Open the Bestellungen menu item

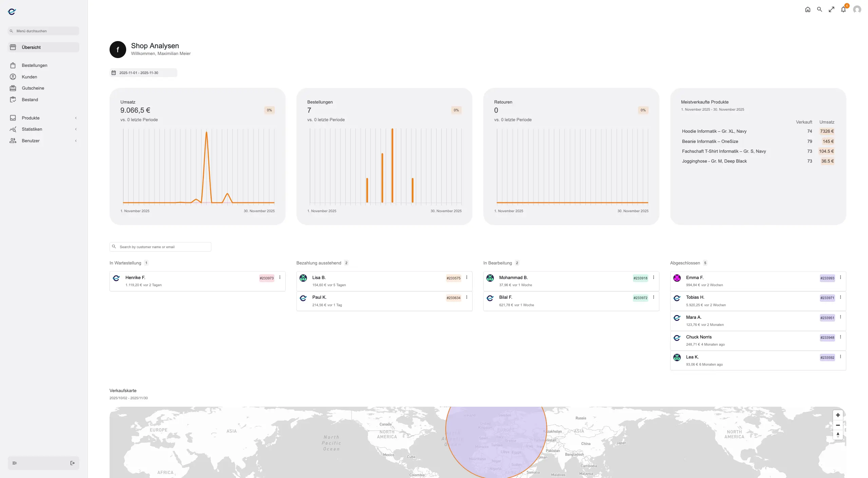pyautogui.click(x=34, y=65)
